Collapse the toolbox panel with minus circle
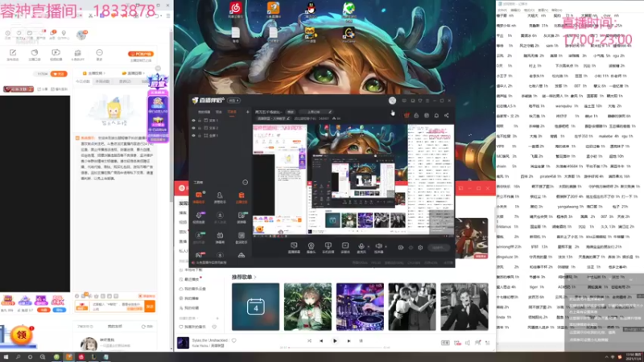Image resolution: width=644 pixels, height=362 pixels. pyautogui.click(x=246, y=183)
